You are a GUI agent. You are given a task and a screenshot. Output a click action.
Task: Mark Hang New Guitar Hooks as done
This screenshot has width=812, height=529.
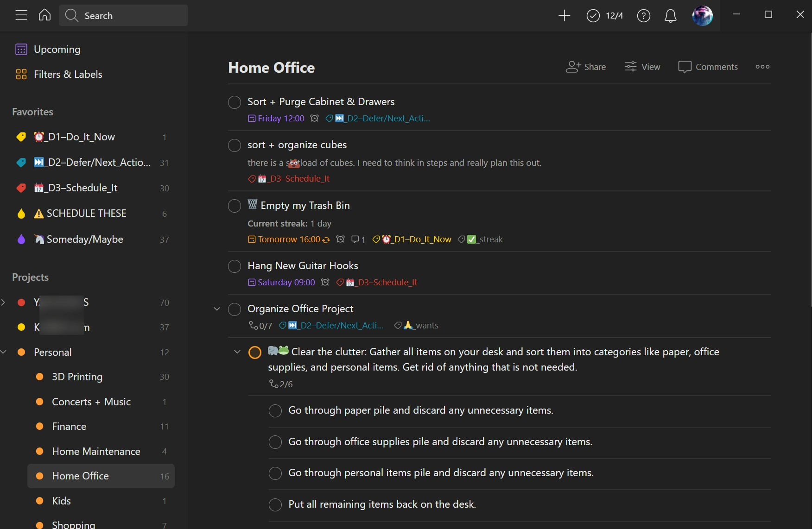pyautogui.click(x=235, y=266)
